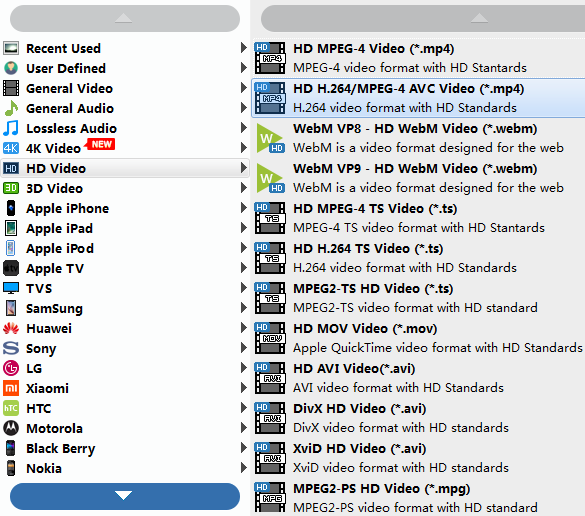The image size is (585, 516).
Task: Choose HD H.264 TS Video (*.ts) format
Action: [419, 258]
